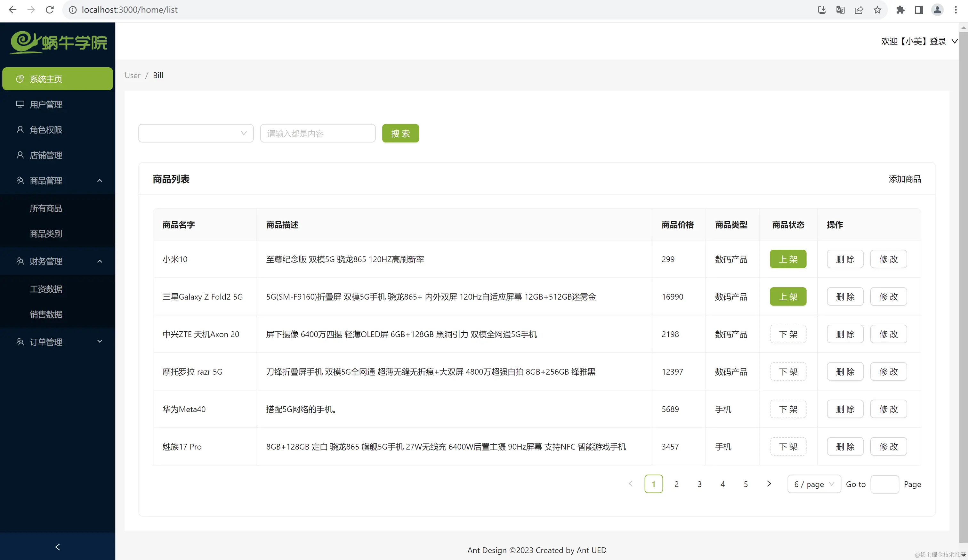
Task: Toggle 上架 status for 小米10
Action: [x=788, y=259]
